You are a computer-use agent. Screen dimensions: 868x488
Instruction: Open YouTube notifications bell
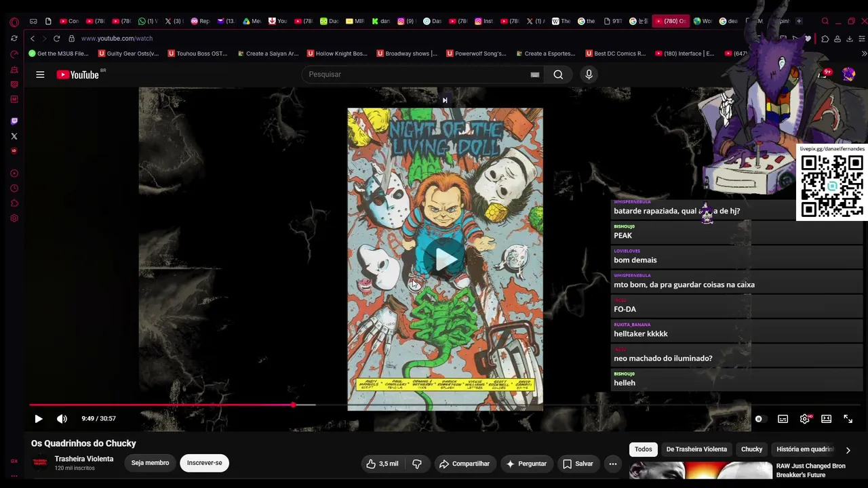pyautogui.click(x=823, y=74)
